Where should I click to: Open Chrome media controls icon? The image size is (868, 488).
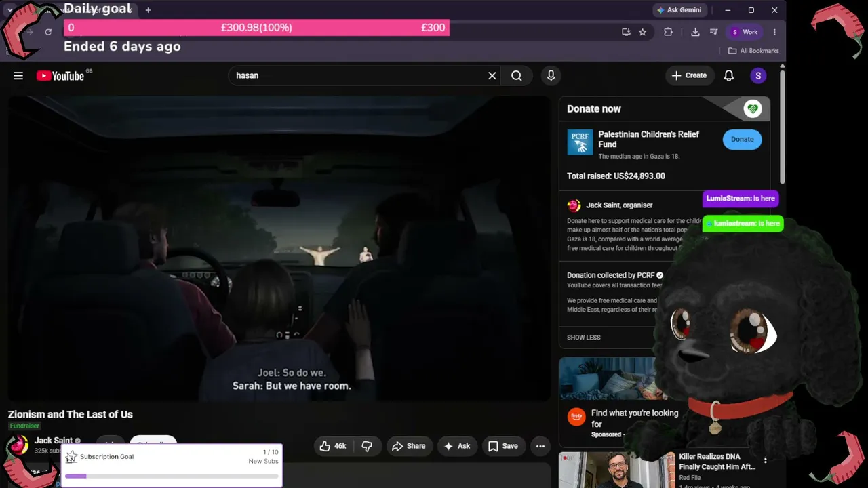(713, 32)
